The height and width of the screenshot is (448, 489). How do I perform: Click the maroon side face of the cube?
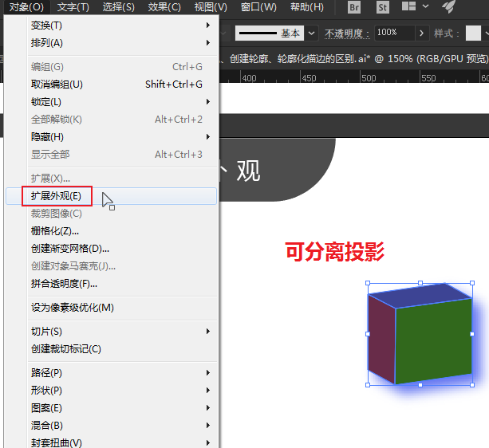(382, 338)
